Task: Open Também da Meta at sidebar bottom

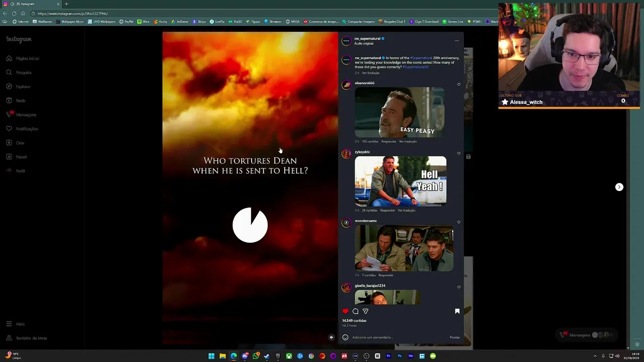Action: [x=27, y=338]
